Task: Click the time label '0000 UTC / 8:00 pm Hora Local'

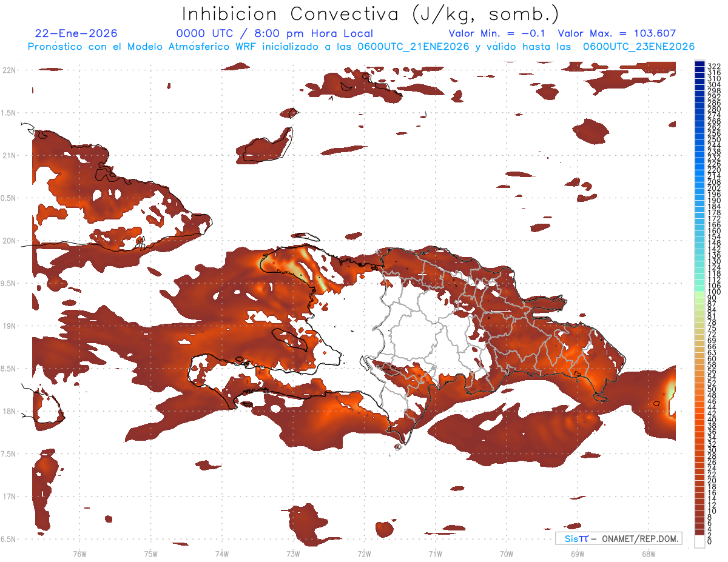Action: click(x=275, y=33)
